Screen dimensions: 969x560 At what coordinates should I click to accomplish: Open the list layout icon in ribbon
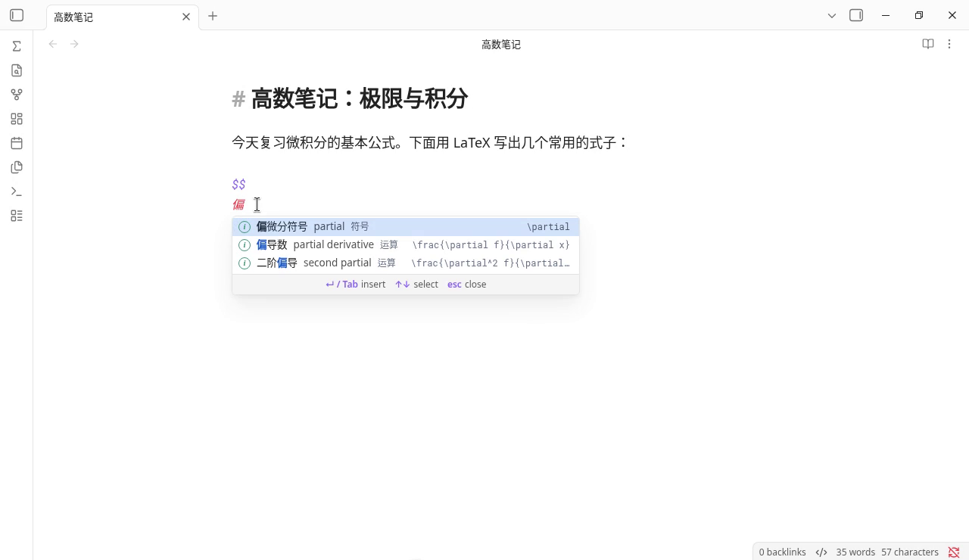[17, 216]
